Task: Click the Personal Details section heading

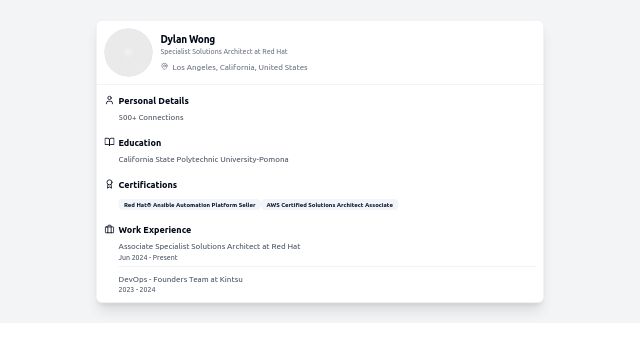Action: click(x=153, y=101)
